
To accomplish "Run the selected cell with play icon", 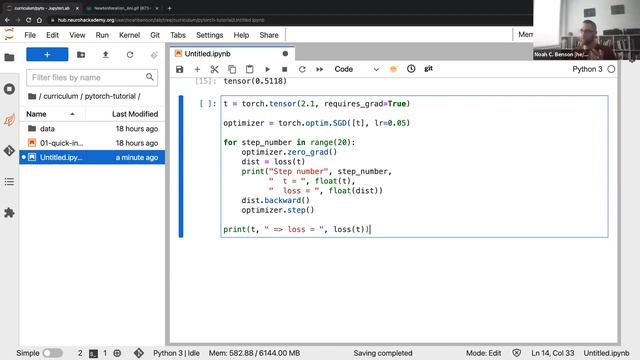I will coord(267,69).
